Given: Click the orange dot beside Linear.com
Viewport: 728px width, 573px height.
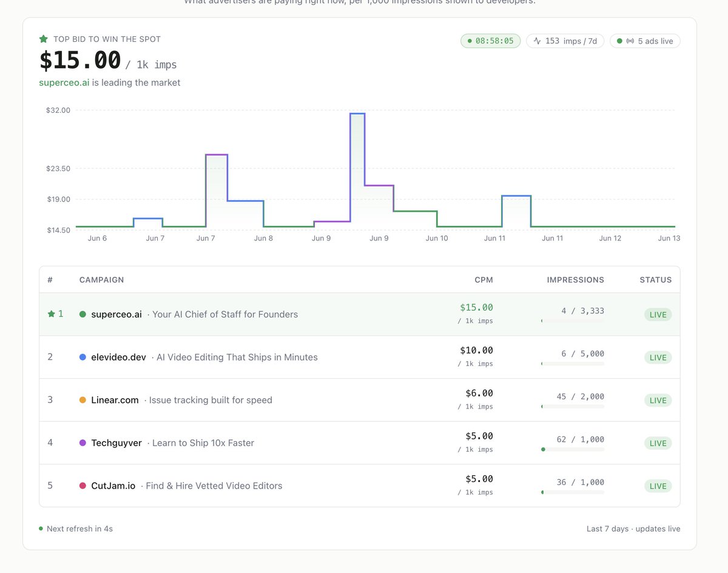Looking at the screenshot, I should tap(83, 400).
